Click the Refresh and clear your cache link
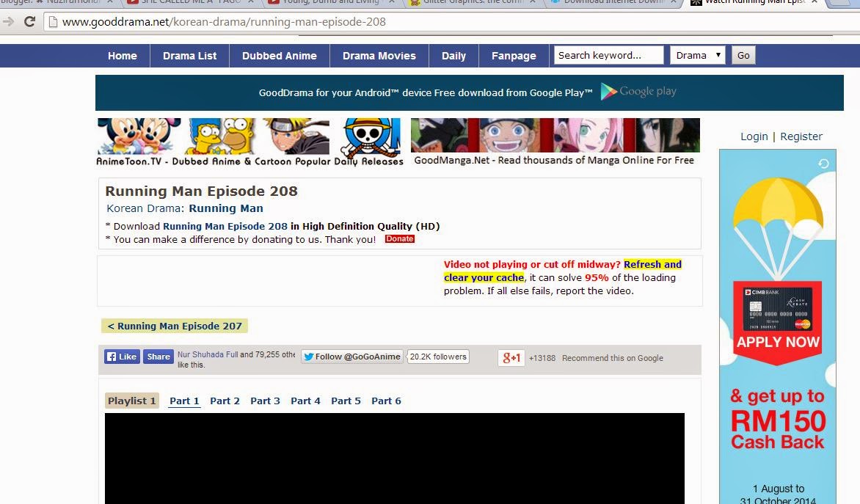This screenshot has height=504, width=860. 563,271
